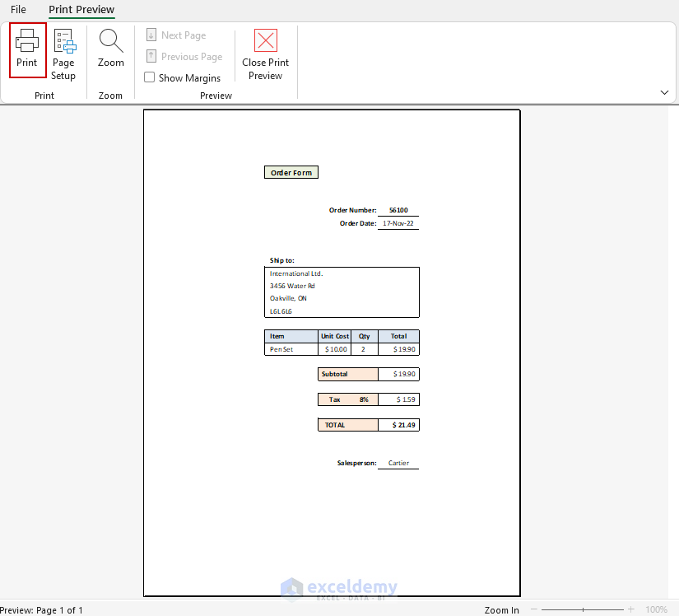Click the Pen Set item cell
The image size is (679, 616).
point(291,349)
